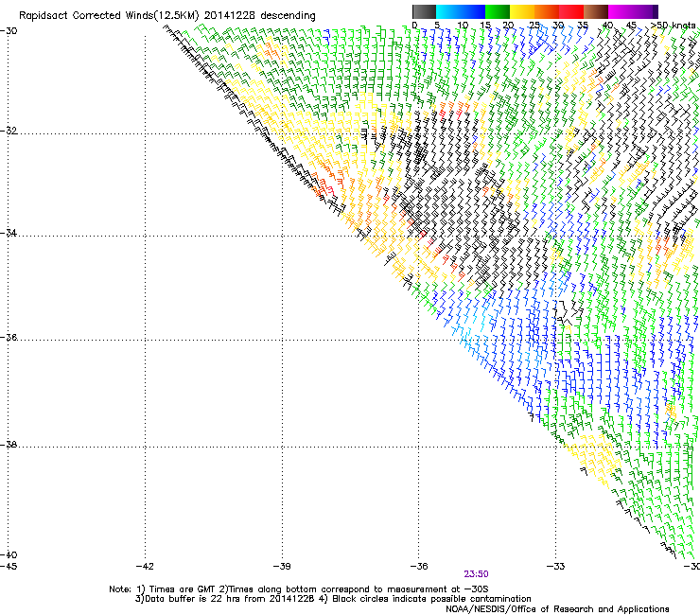This screenshot has width=700, height=615.
Task: Click the purple '23:50' time label
Action: 476,574
